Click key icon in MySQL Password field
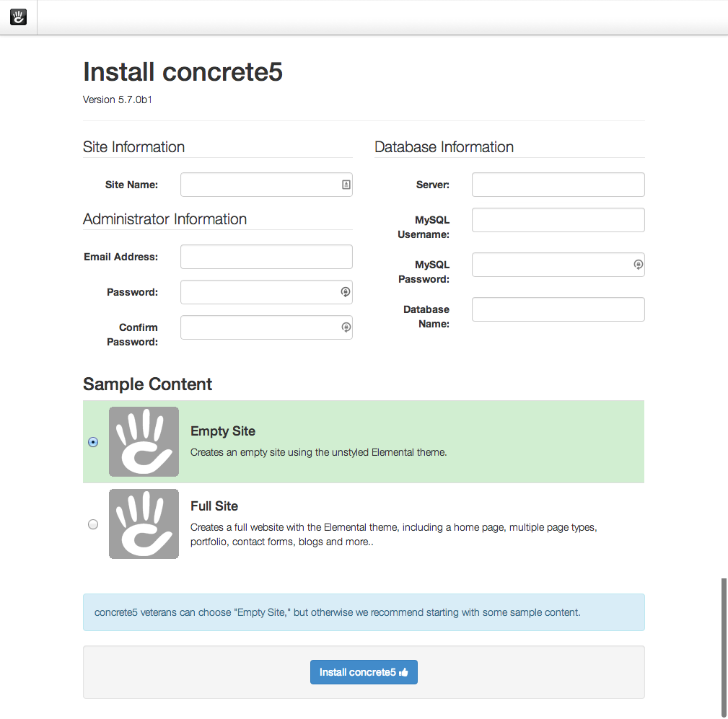This screenshot has width=728, height=719. tap(638, 265)
